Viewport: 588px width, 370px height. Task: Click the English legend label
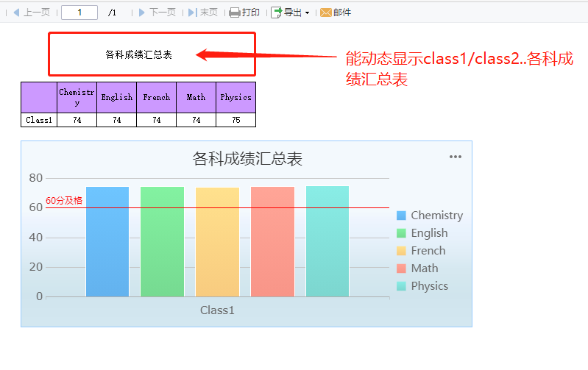pyautogui.click(x=429, y=233)
